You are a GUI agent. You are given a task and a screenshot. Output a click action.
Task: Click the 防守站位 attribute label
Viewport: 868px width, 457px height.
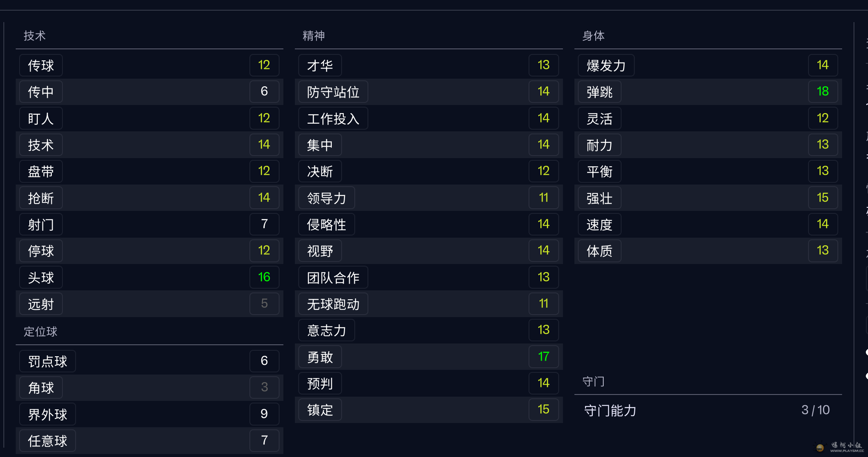click(333, 92)
